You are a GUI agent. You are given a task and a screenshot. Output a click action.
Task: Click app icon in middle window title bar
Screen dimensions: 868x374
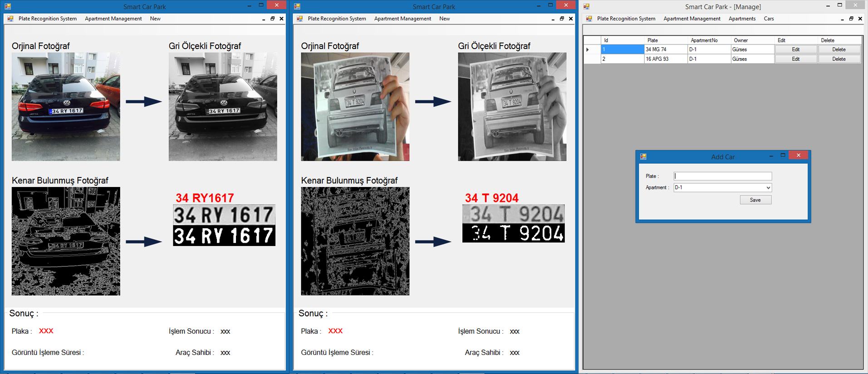(297, 6)
